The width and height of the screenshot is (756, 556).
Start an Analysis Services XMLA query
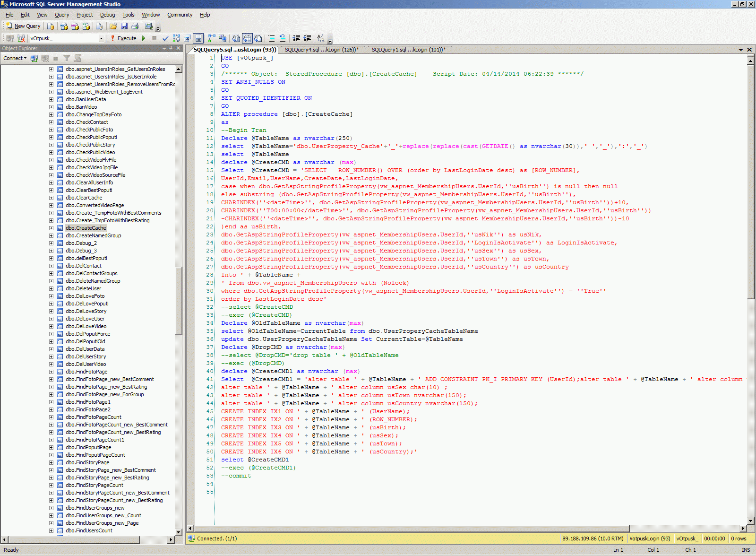[x=86, y=26]
